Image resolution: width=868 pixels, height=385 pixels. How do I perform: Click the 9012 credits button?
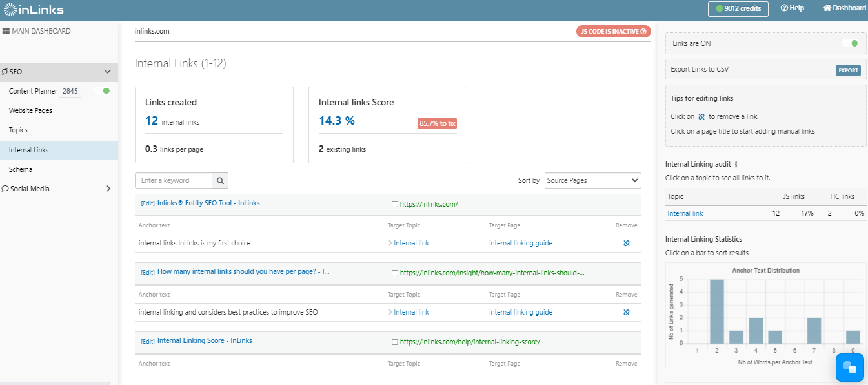tap(738, 8)
